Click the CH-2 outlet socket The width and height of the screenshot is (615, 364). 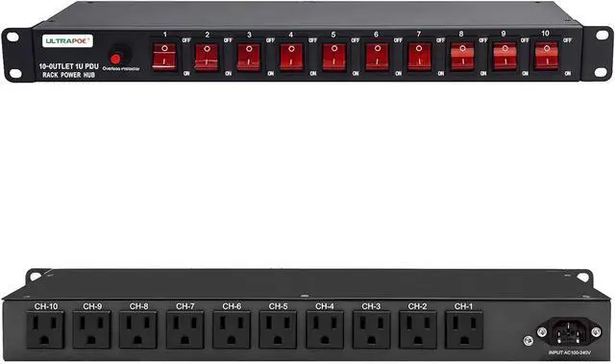coord(417,330)
